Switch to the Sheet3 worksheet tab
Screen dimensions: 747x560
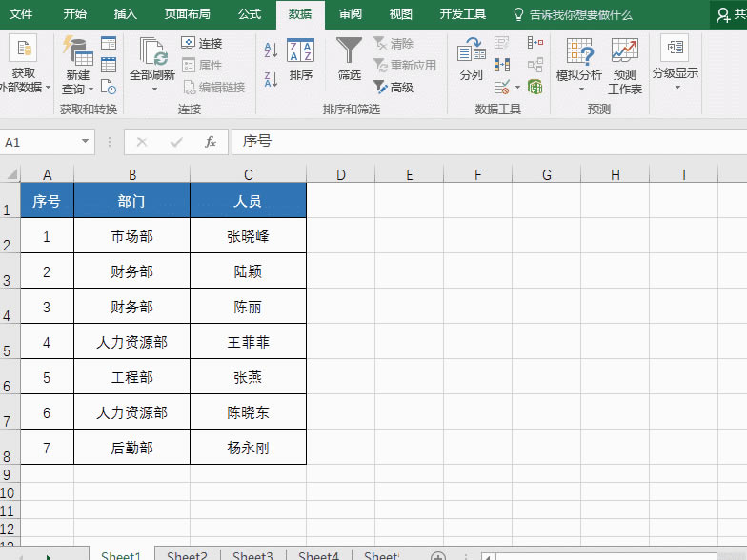click(252, 556)
